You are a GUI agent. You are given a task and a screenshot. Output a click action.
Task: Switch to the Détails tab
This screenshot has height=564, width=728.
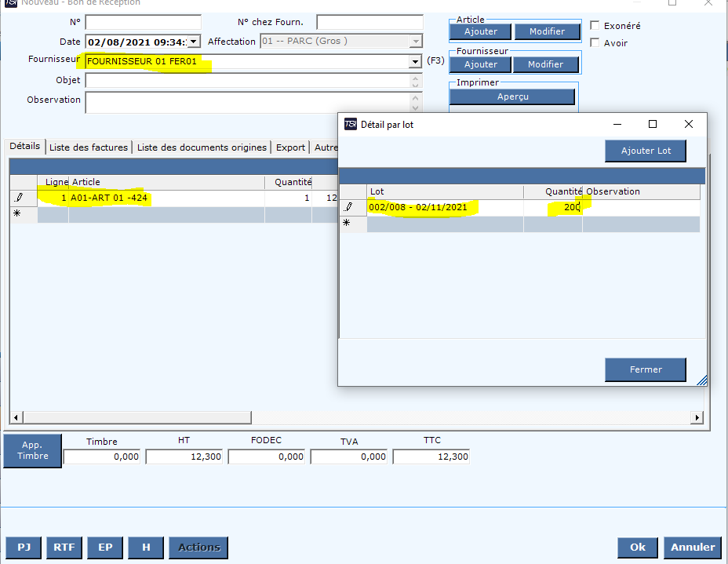click(25, 146)
